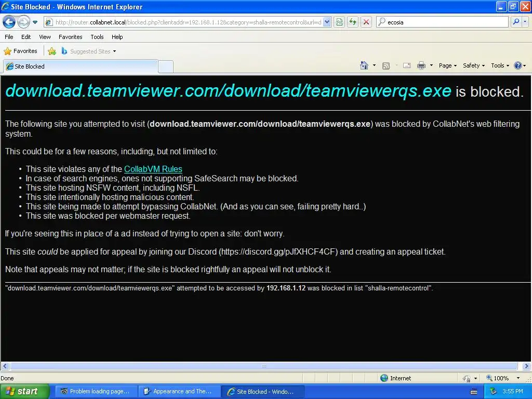
Task: Open the View menu
Action: pos(45,37)
